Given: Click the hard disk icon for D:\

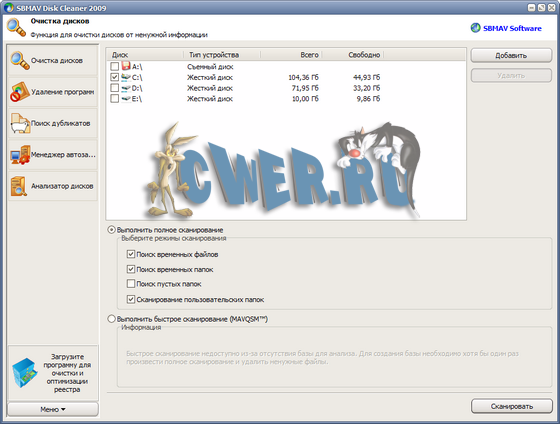Looking at the screenshot, I should [x=126, y=88].
